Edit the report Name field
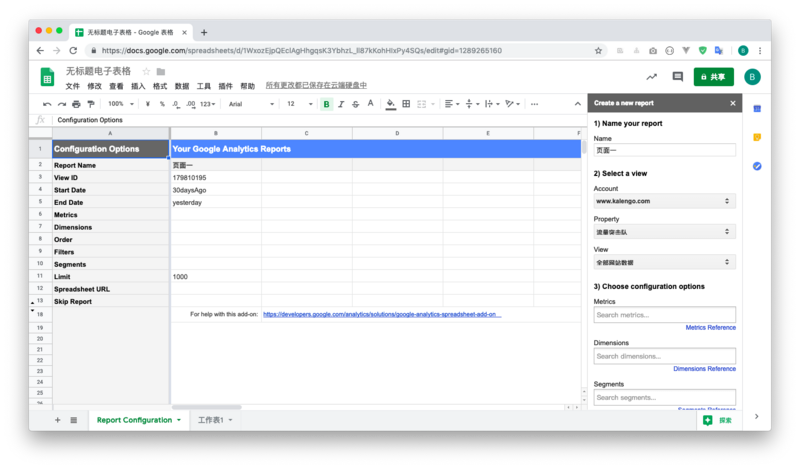This screenshot has width=800, height=469. click(x=664, y=151)
